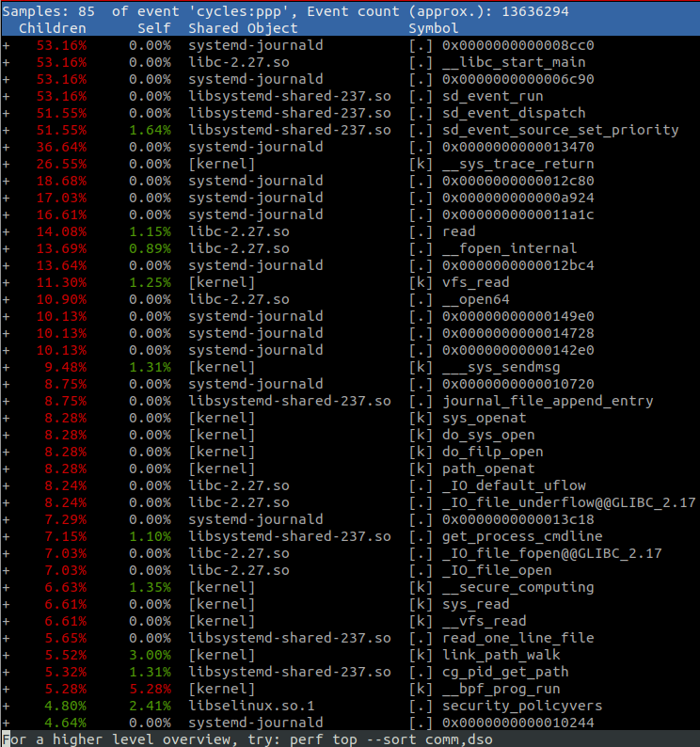Expand the sd_event_run entry's plus marker
Image resolution: width=700 pixels, height=747 pixels.
(x=7, y=96)
